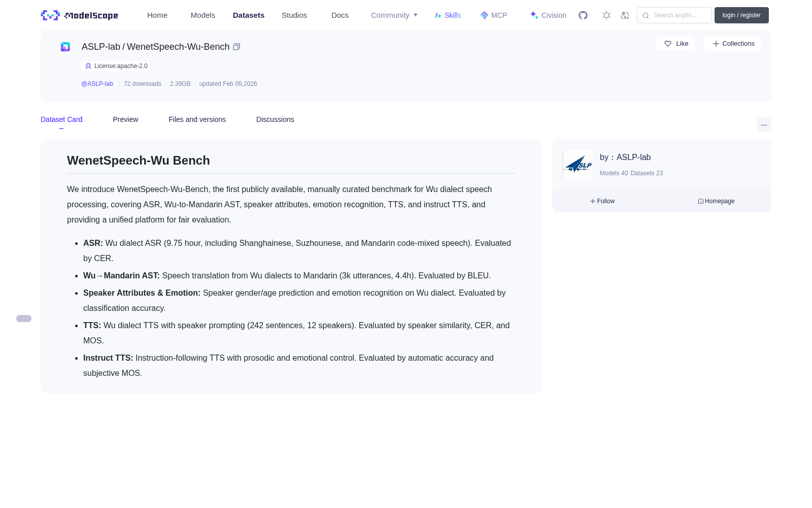Navigate to Studios
812x508 pixels.
tap(294, 15)
